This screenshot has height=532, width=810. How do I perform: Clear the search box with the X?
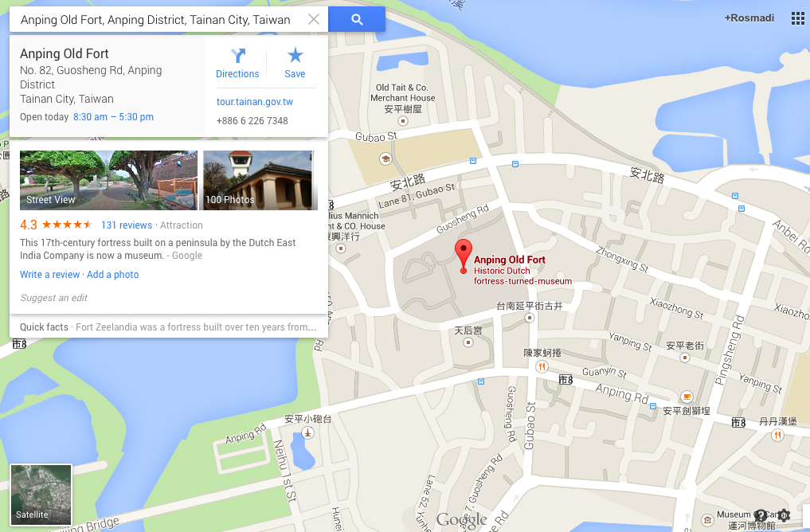point(314,20)
